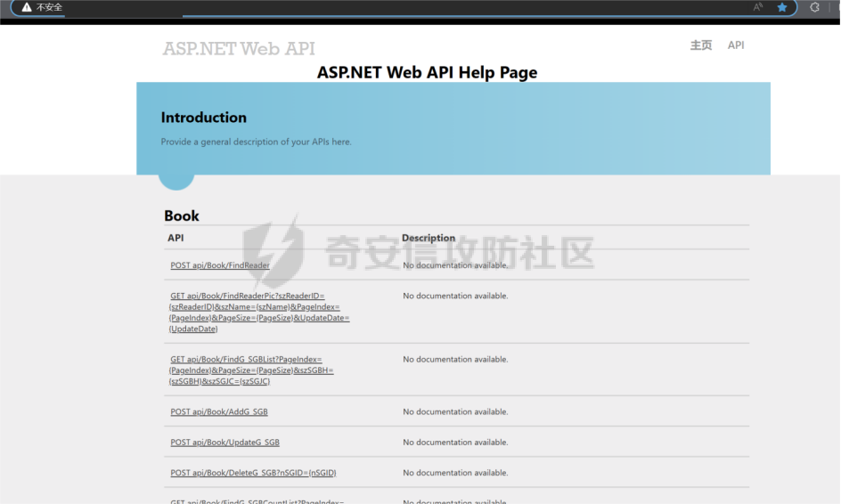Image resolution: width=841 pixels, height=504 pixels.
Task: Click the browser address bar field
Action: 401,7
